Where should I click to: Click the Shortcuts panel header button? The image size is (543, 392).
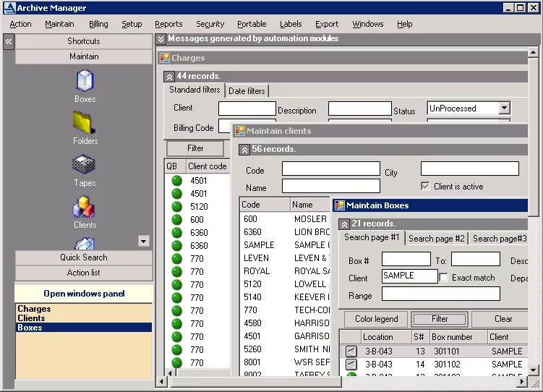click(84, 41)
